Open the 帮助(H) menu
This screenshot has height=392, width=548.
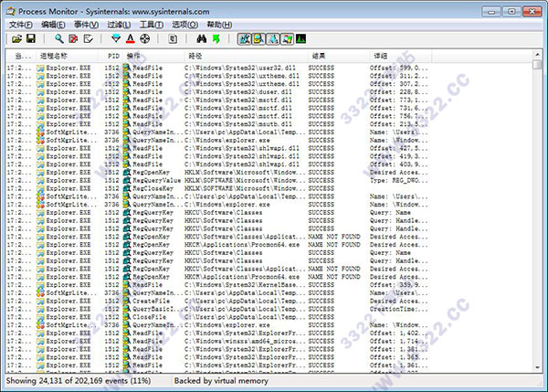(x=219, y=25)
